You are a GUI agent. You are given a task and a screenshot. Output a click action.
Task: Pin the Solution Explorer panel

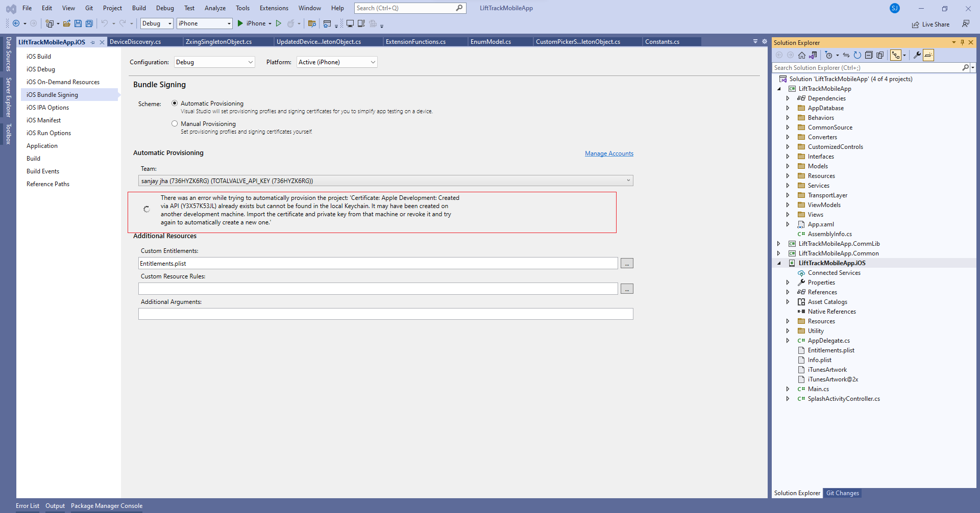(962, 42)
